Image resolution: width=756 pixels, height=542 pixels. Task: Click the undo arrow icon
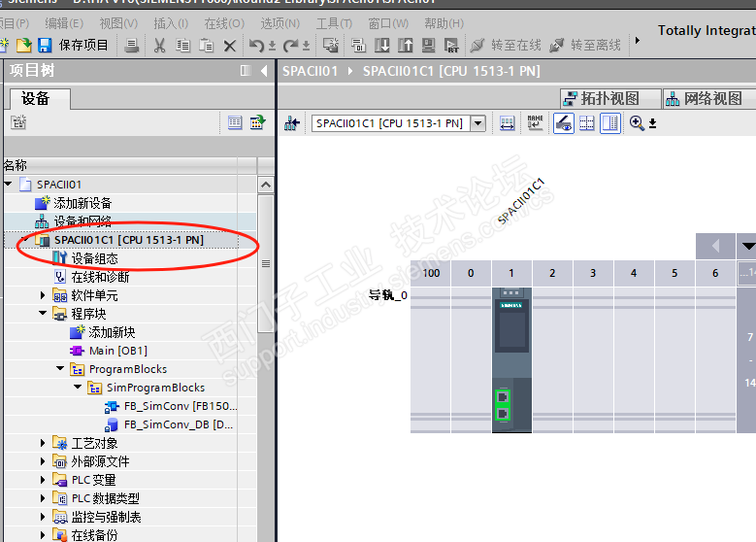point(256,46)
